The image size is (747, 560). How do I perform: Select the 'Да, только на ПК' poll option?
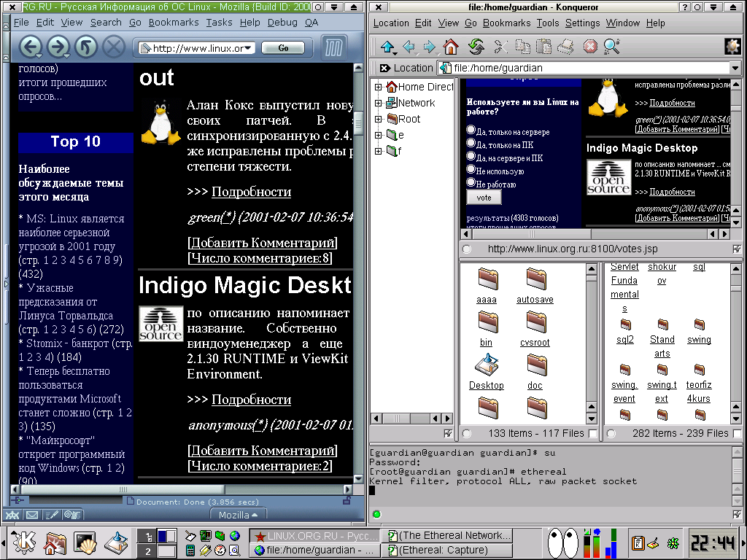pos(471,142)
